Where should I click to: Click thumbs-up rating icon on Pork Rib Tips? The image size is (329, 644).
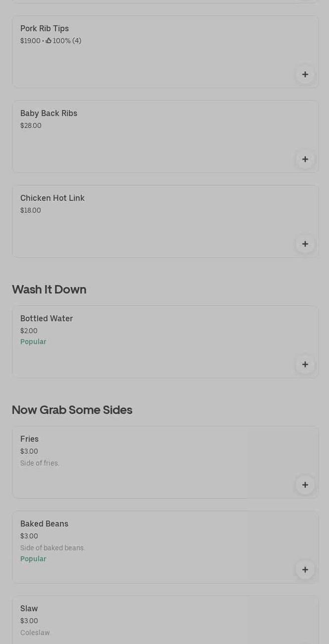49,41
